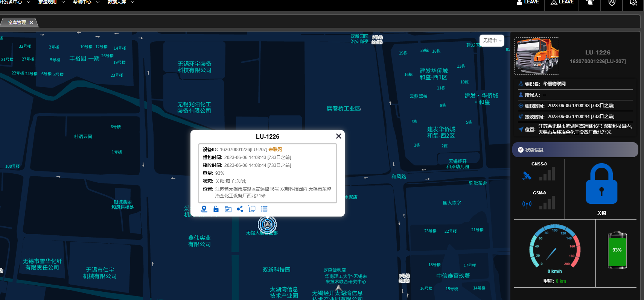This screenshot has height=300, width=644.
Task: Click the share icon in LU-1226 popup
Action: pyautogui.click(x=240, y=209)
